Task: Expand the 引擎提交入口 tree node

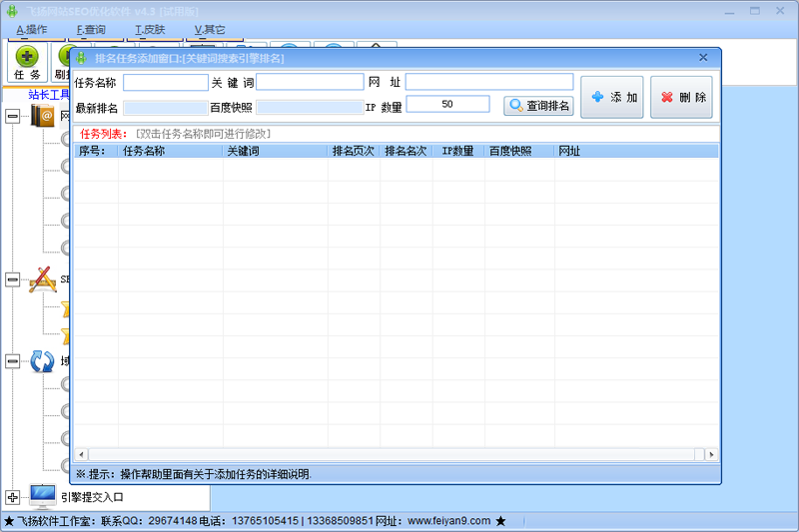Action: point(13,497)
